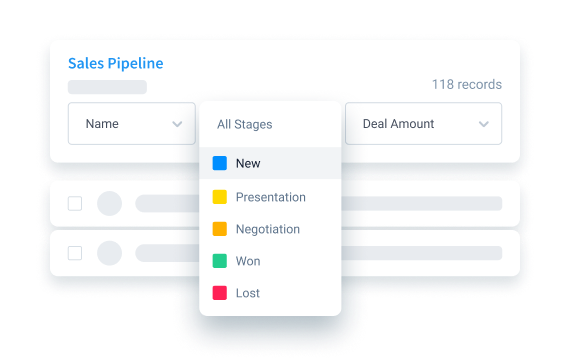Tick the second record row checkbox
This screenshot has width=570, height=361.
click(x=75, y=253)
